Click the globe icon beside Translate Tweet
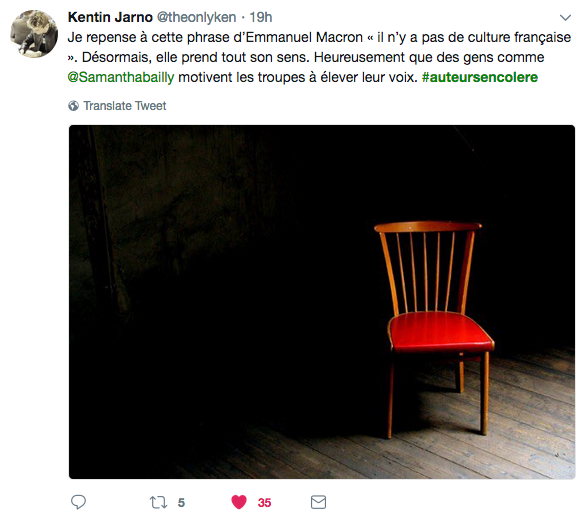 (x=73, y=106)
